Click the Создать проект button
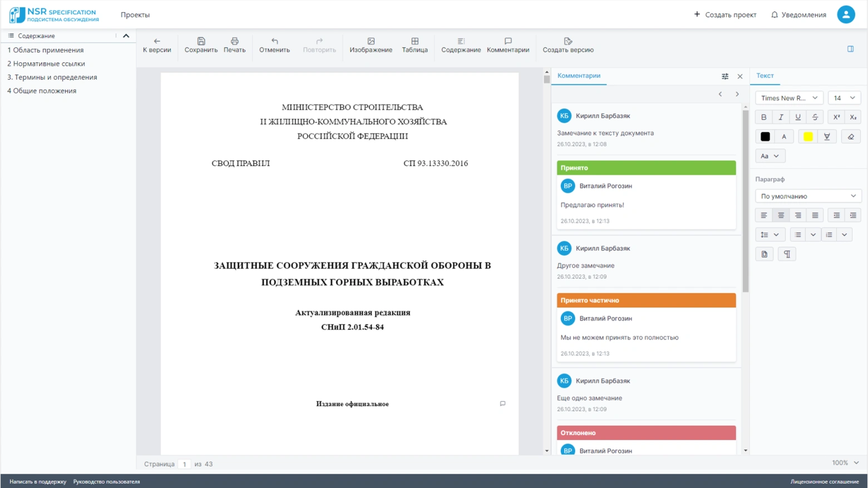The width and height of the screenshot is (868, 488). pyautogui.click(x=724, y=14)
